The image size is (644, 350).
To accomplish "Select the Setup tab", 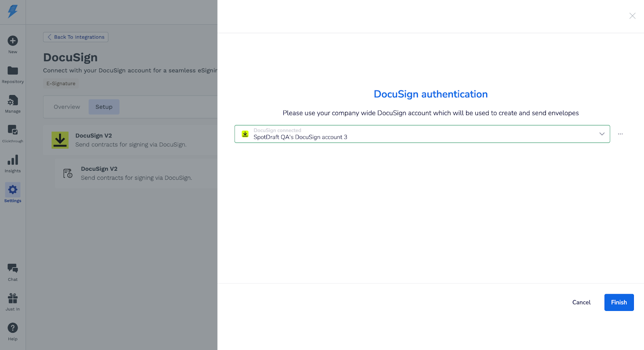I will tap(104, 107).
